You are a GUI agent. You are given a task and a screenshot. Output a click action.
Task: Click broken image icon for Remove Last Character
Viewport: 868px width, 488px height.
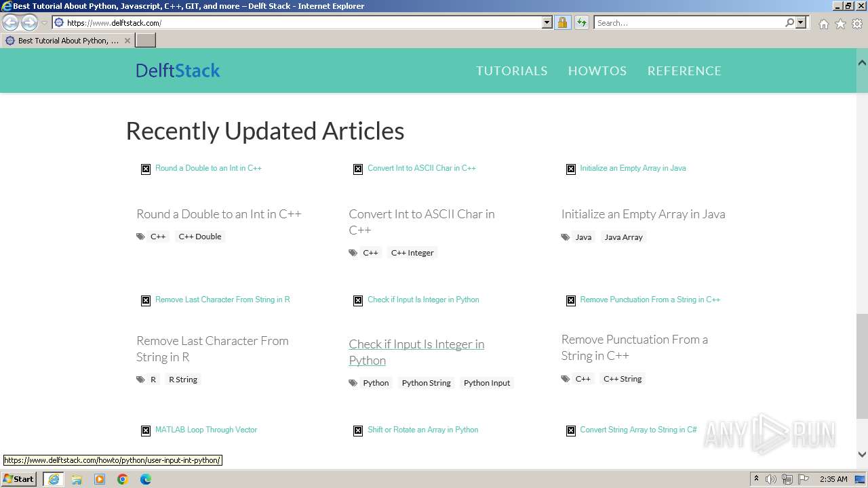click(146, 300)
